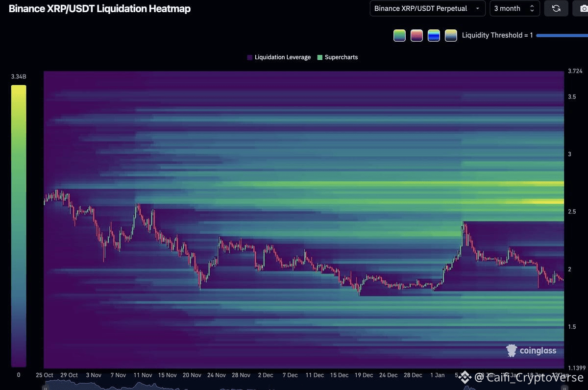
Task: Click the bright yellow liquidation band near 2.6
Action: click(543, 201)
